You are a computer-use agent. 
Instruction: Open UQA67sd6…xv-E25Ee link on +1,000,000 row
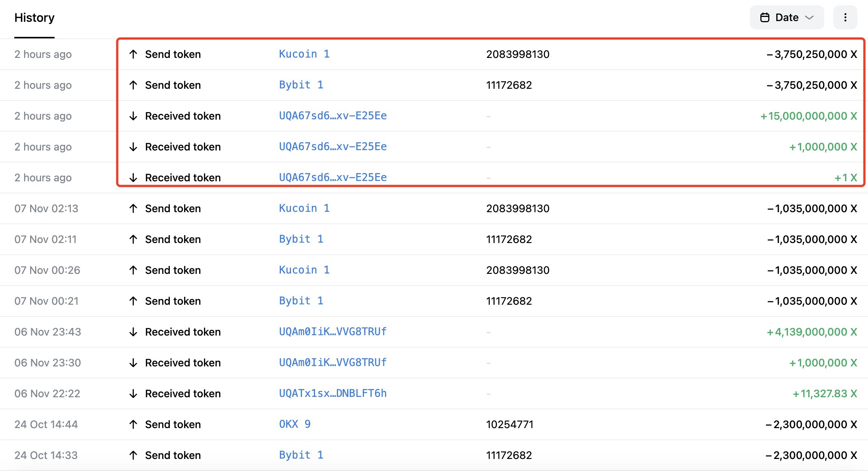[333, 147]
